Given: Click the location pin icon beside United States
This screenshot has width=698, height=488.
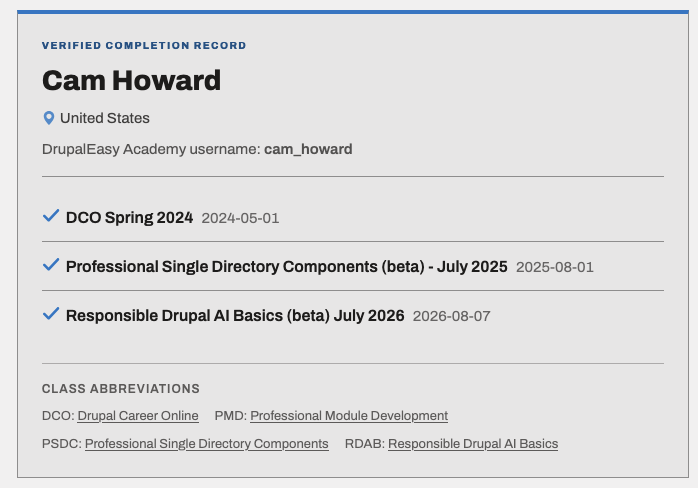Looking at the screenshot, I should point(49,118).
